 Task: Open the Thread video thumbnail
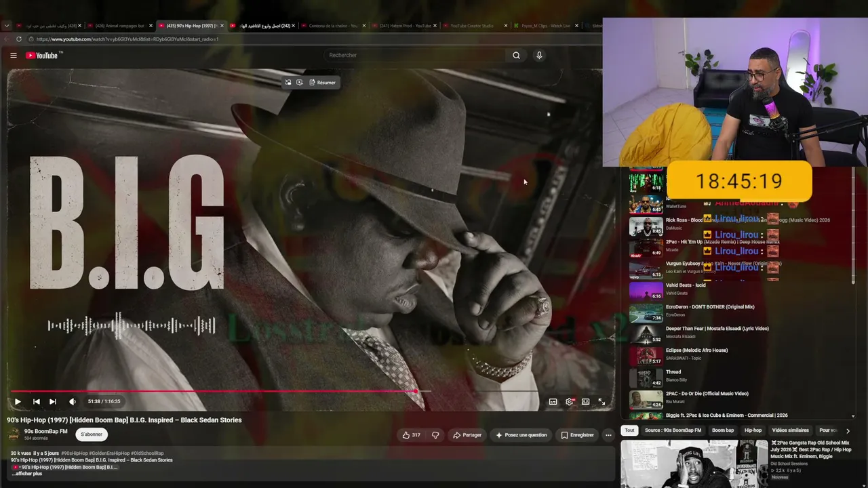(x=646, y=378)
